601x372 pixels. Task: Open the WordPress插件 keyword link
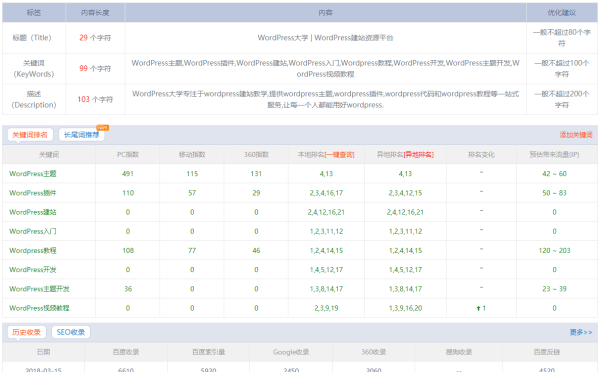coord(33,193)
